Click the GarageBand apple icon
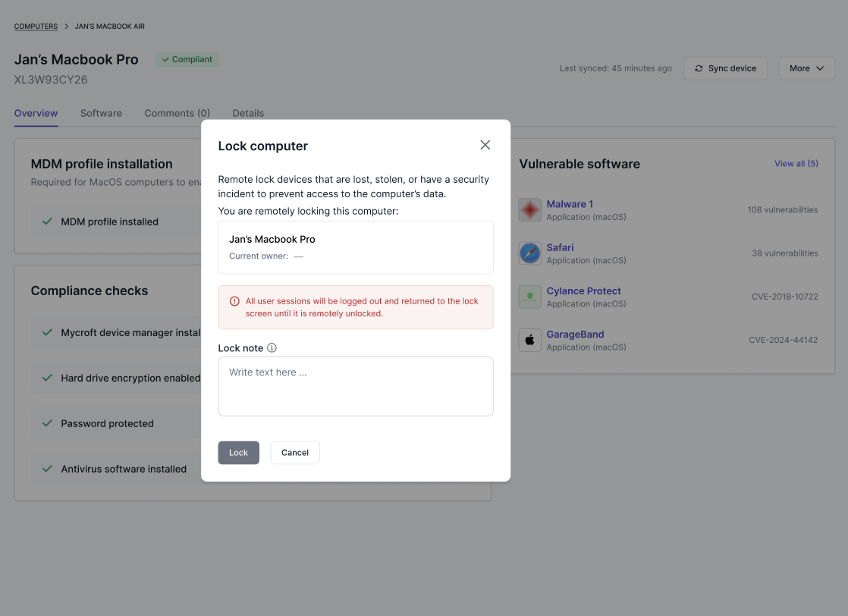This screenshot has width=848, height=616. 529,340
